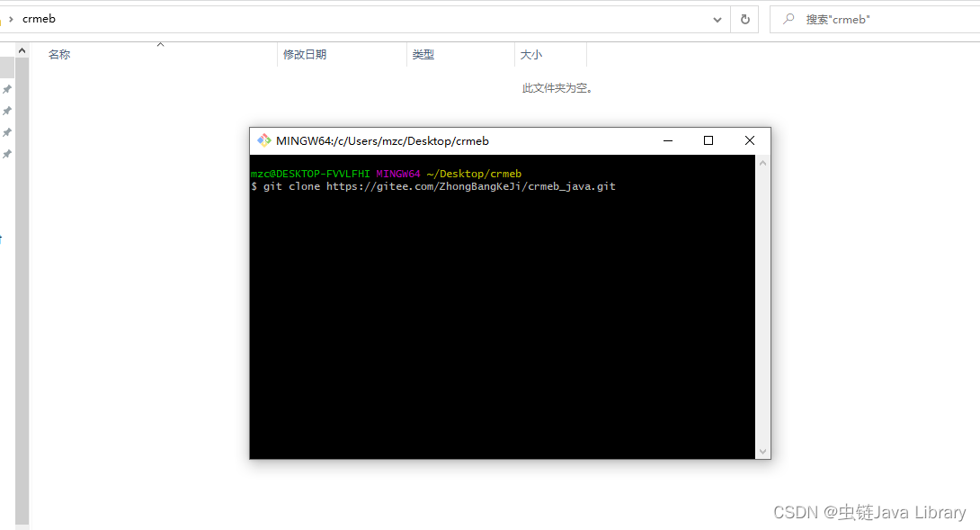Image resolution: width=980 pixels, height=530 pixels.
Task: Open the address bar history dropdown
Action: point(717,20)
